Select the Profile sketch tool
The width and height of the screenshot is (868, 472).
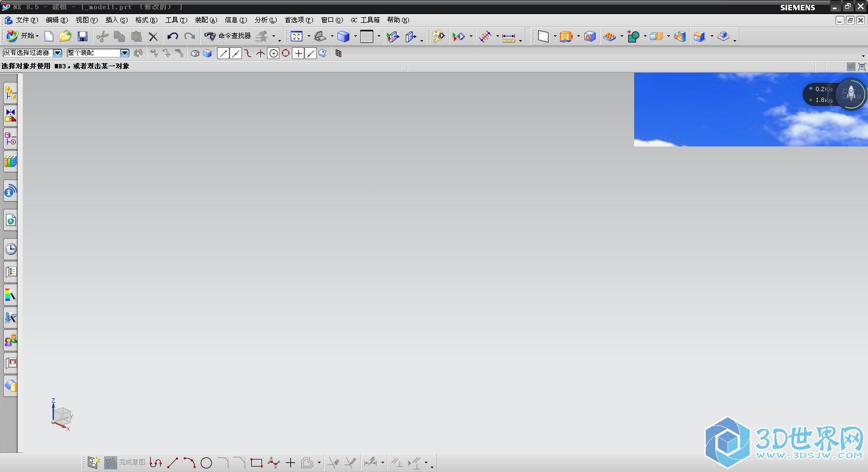click(x=156, y=463)
